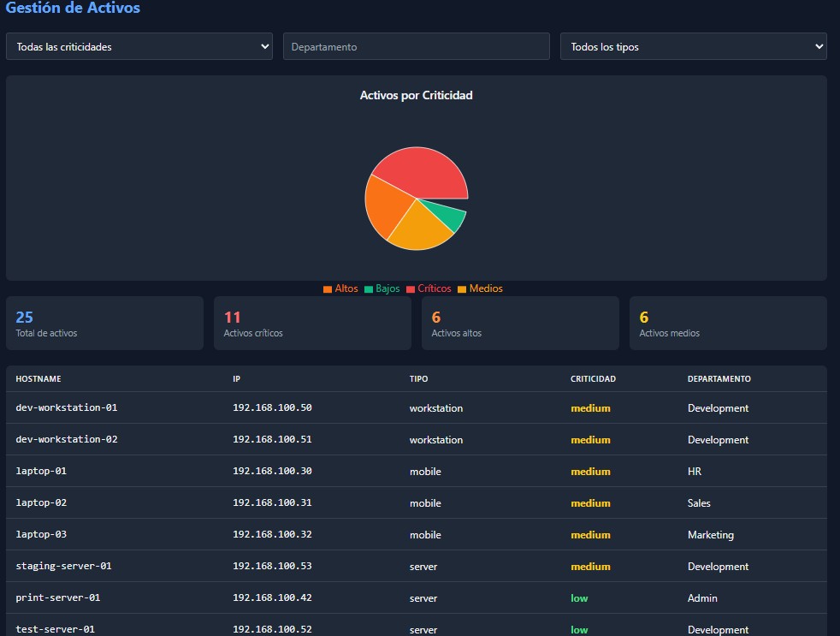Select the 'Activos críticos' stat card
840x636 pixels.
click(x=312, y=324)
